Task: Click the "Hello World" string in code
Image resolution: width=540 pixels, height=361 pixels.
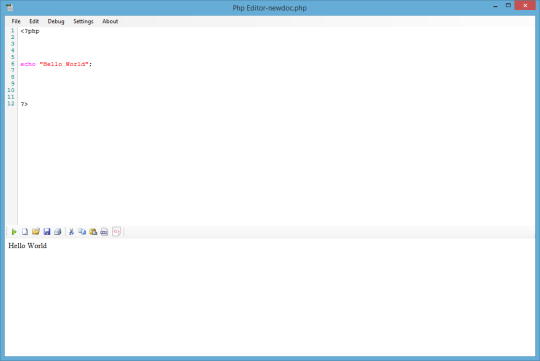Action: click(x=64, y=64)
